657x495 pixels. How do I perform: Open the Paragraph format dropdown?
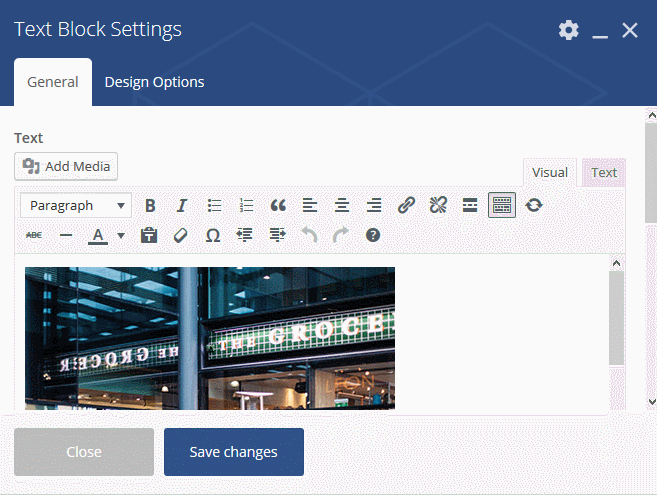76,205
